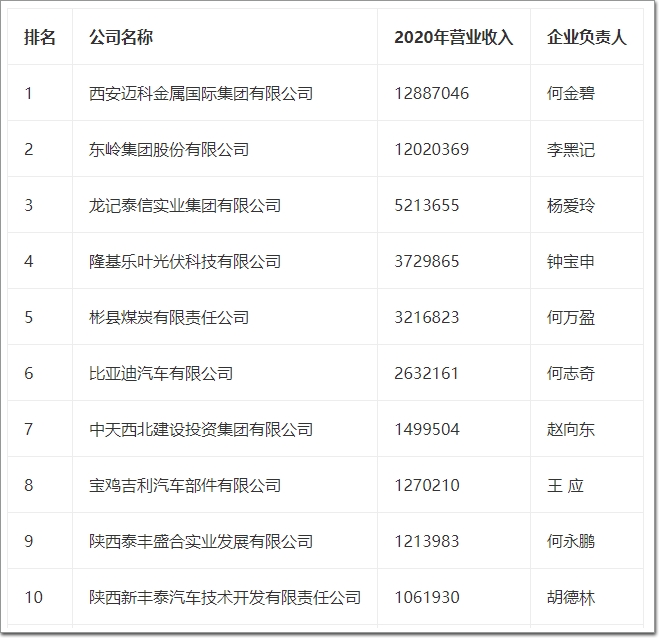This screenshot has height=638, width=659.
Task: Click on 龙记泰信实业集团有限公司
Action: (185, 205)
